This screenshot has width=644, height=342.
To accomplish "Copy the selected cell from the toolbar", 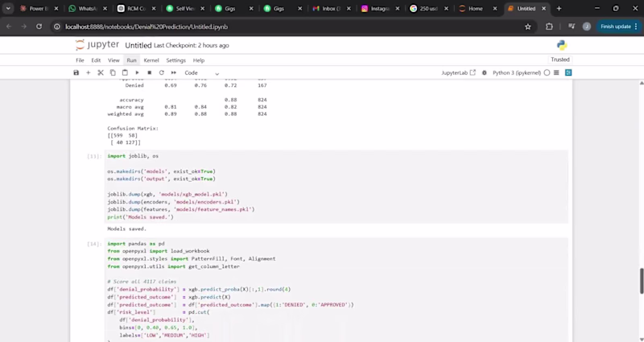I will (x=113, y=72).
